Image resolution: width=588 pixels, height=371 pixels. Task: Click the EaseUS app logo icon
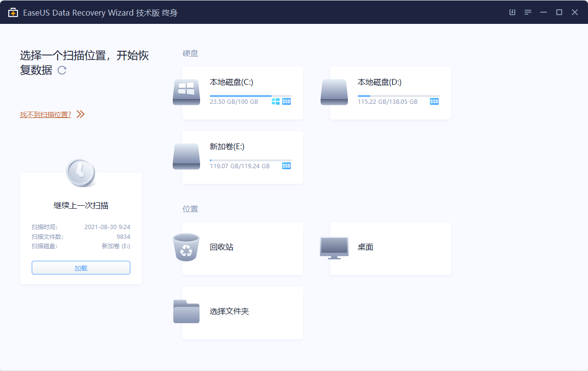tap(13, 12)
